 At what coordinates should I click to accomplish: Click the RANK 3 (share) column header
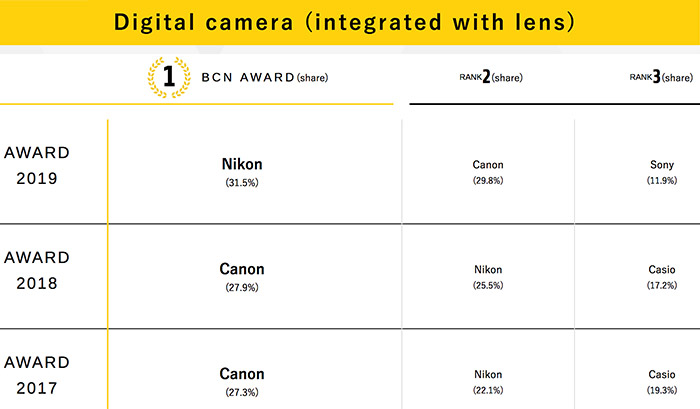click(661, 77)
